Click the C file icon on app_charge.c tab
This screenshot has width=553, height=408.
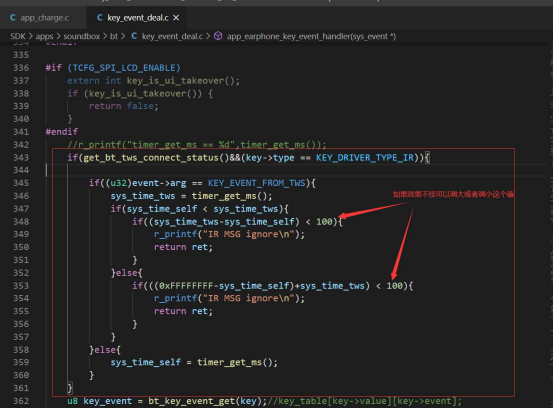[x=13, y=18]
